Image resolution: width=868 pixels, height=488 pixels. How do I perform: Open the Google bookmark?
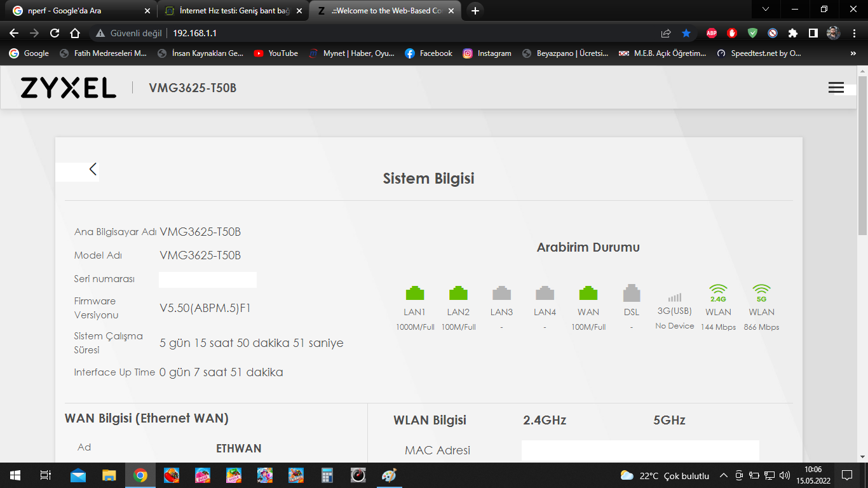point(29,53)
